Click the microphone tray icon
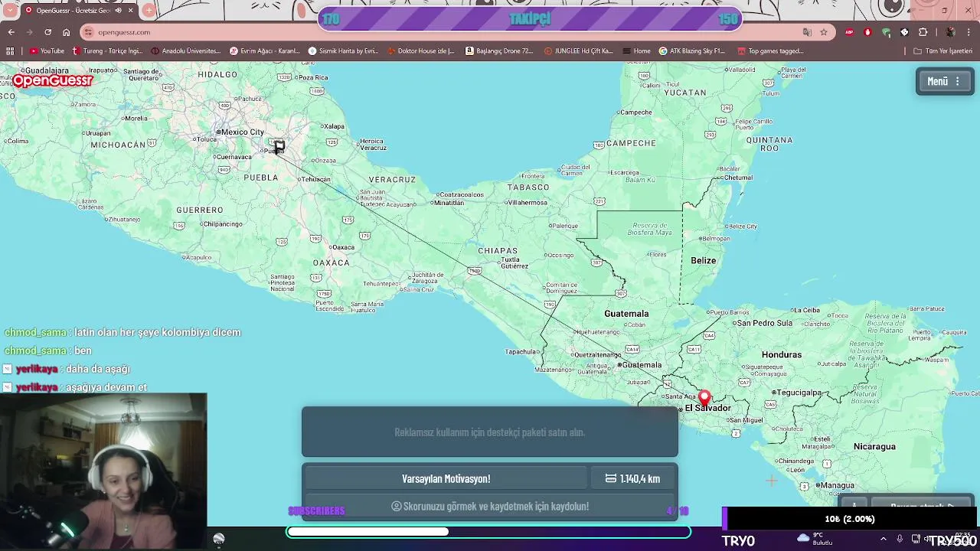980x551 pixels. [900, 539]
